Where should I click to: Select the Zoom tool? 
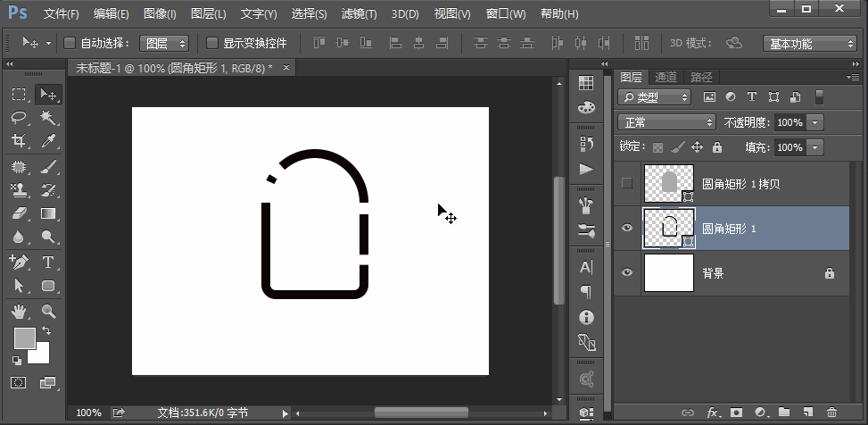pyautogui.click(x=48, y=311)
